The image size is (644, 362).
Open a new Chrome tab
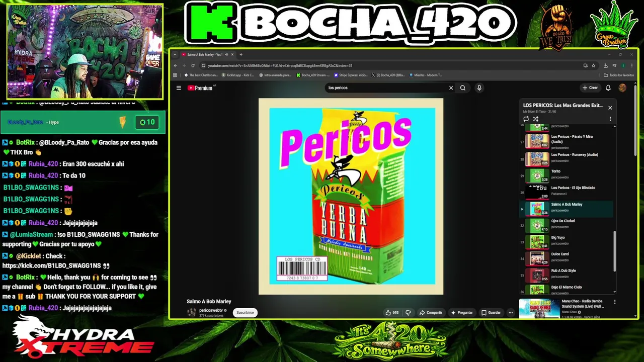(241, 54)
